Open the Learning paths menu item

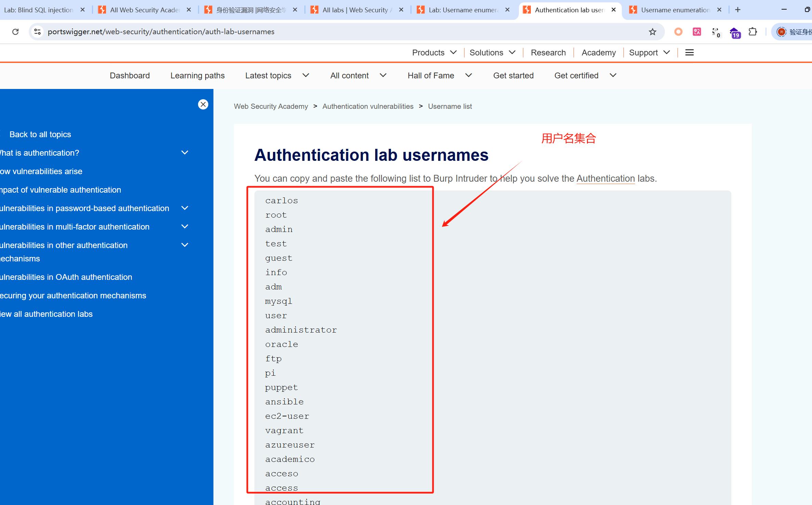click(x=197, y=76)
